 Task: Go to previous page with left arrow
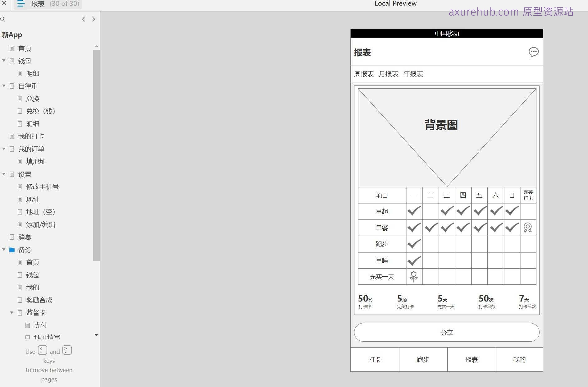83,19
